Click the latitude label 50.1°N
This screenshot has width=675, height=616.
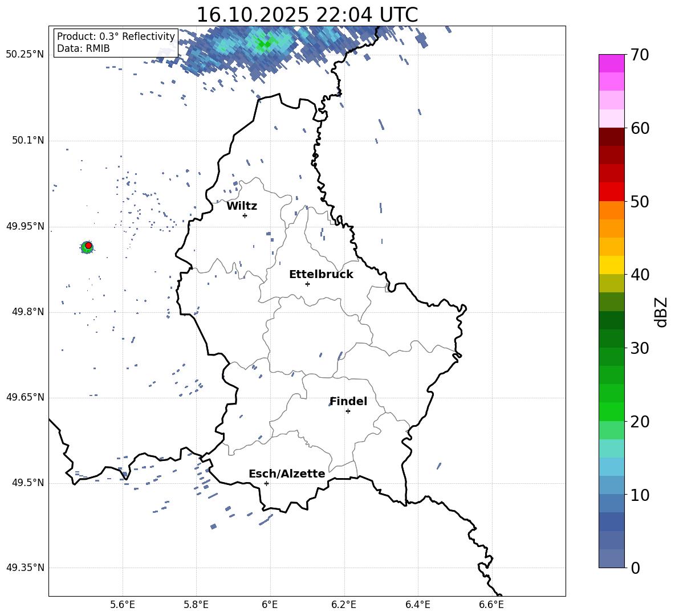point(28,141)
